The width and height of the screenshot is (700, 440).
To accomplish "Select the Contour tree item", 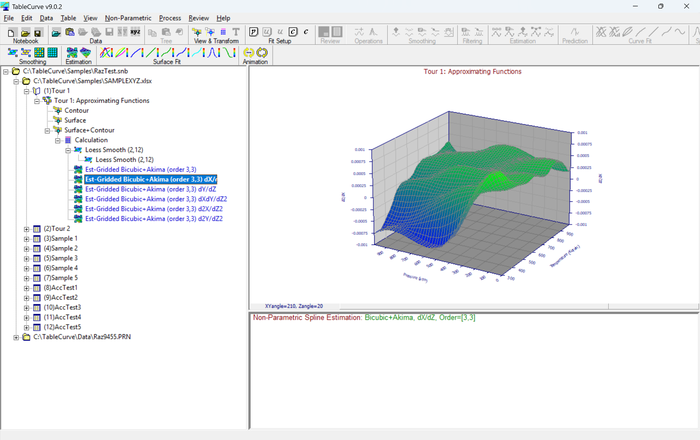I will (76, 111).
